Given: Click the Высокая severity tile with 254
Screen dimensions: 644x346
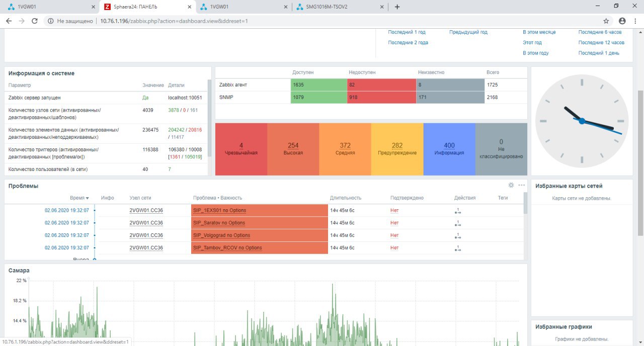Looking at the screenshot, I should [x=293, y=149].
